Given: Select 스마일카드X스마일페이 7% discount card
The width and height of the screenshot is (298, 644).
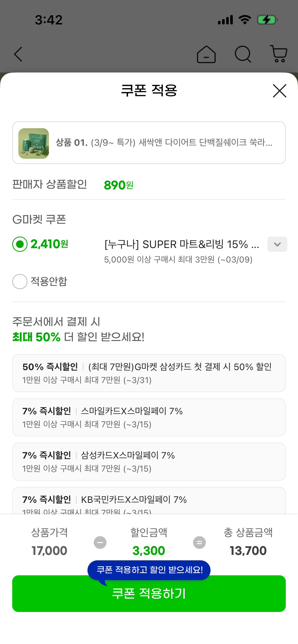Looking at the screenshot, I should point(149,417).
